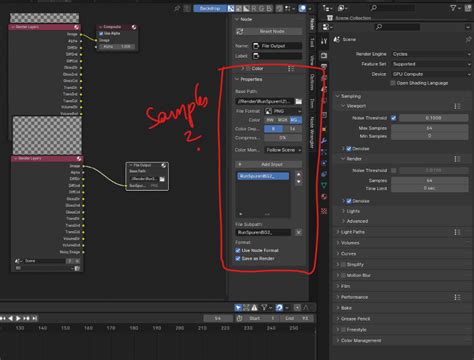Click the timeline Start frame field
The image size is (474, 360).
coord(261,318)
